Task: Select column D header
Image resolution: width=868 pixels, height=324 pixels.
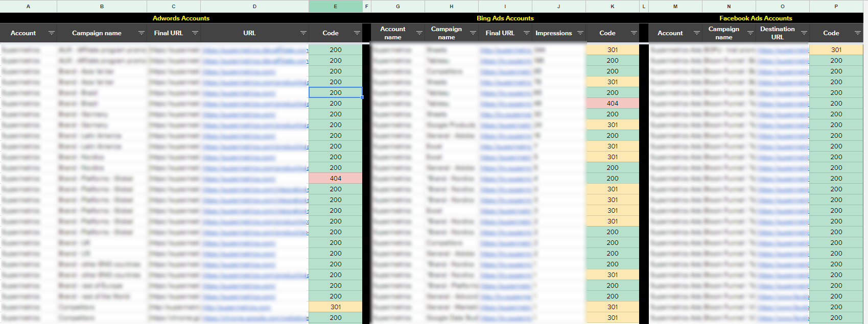Action: pyautogui.click(x=254, y=7)
